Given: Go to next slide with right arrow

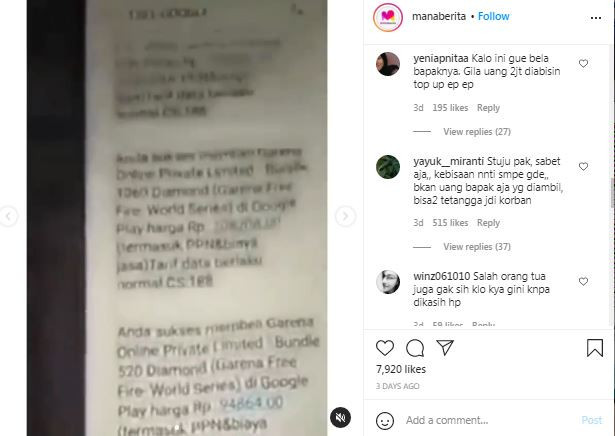Looking at the screenshot, I should click(x=345, y=216).
